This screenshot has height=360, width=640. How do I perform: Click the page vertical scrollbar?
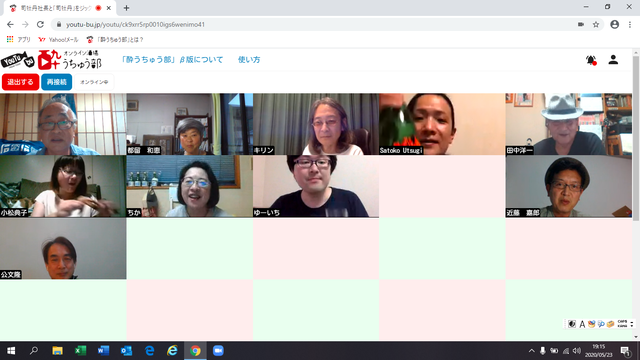coord(636,139)
